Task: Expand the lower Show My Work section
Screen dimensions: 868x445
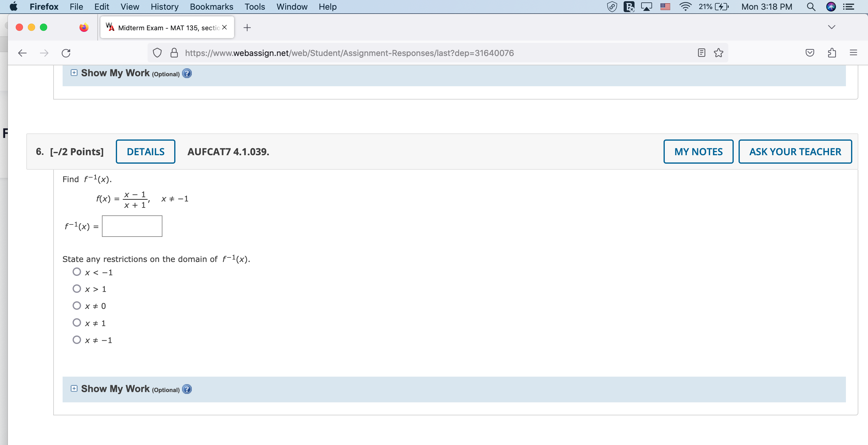Action: tap(74, 389)
